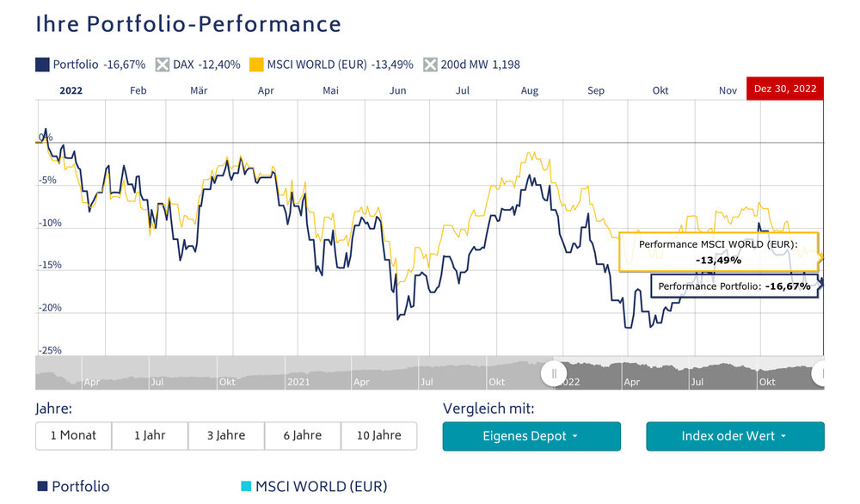Enable the DAX comparison checkbox
Image resolution: width=860 pixels, height=504 pixels.
pos(163,65)
